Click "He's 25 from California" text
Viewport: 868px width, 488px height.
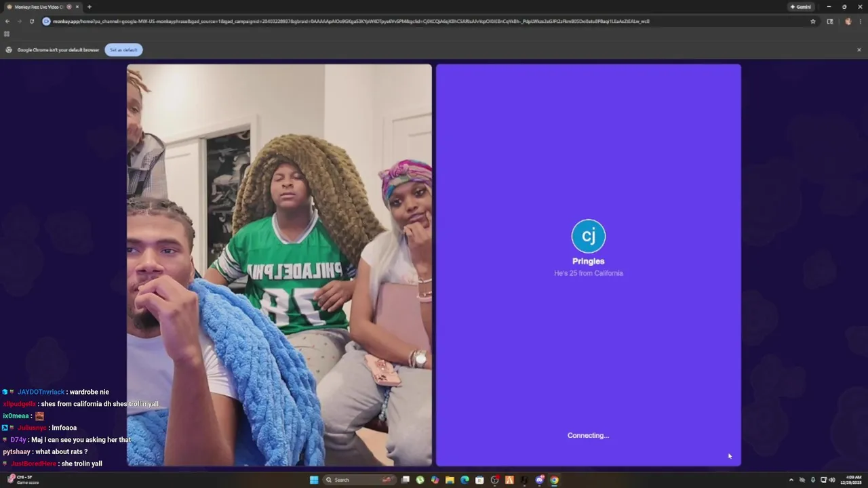(589, 273)
